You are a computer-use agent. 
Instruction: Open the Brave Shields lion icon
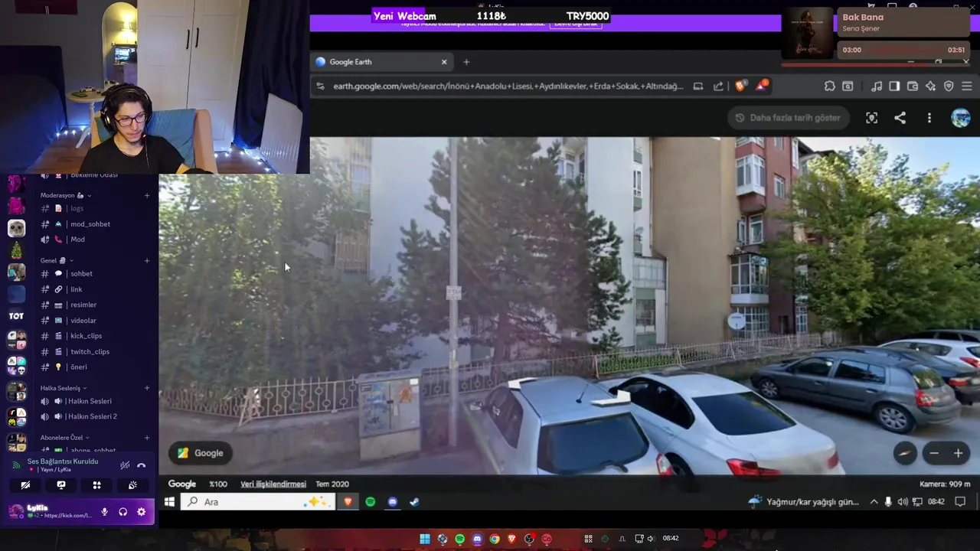pyautogui.click(x=740, y=86)
